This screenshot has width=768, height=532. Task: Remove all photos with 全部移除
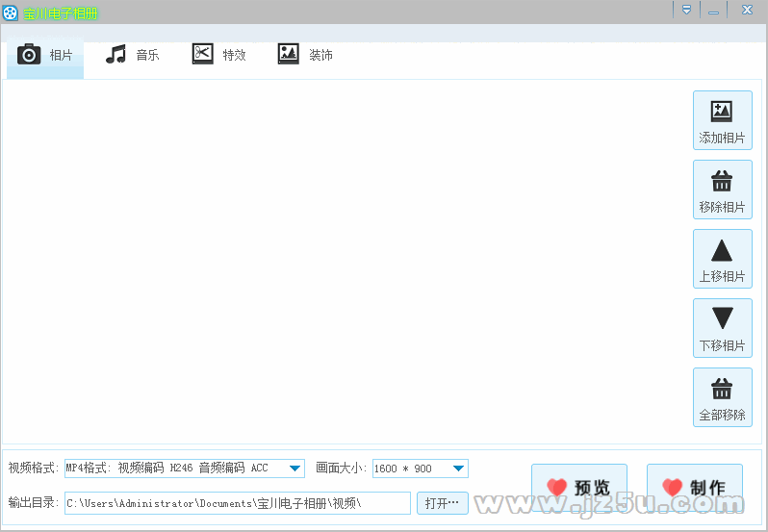point(723,397)
